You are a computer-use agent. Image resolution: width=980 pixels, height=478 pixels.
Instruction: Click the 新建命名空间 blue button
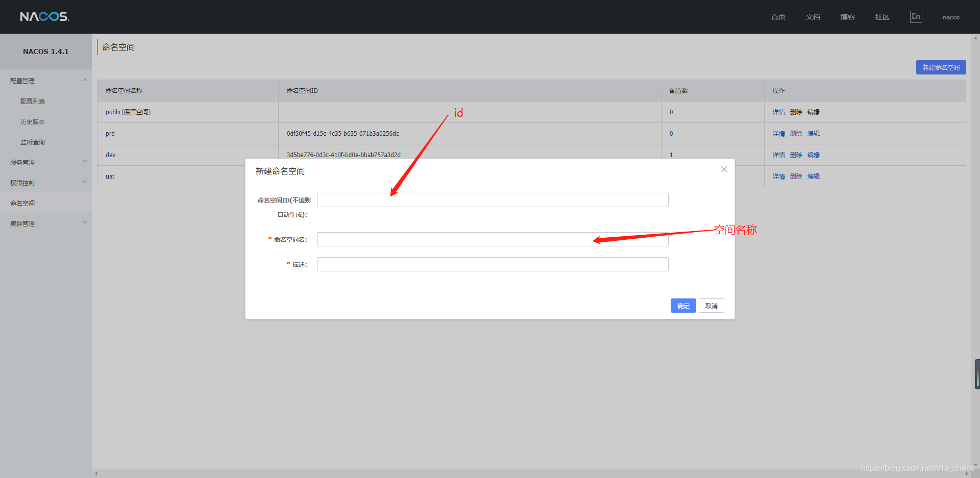(x=941, y=67)
